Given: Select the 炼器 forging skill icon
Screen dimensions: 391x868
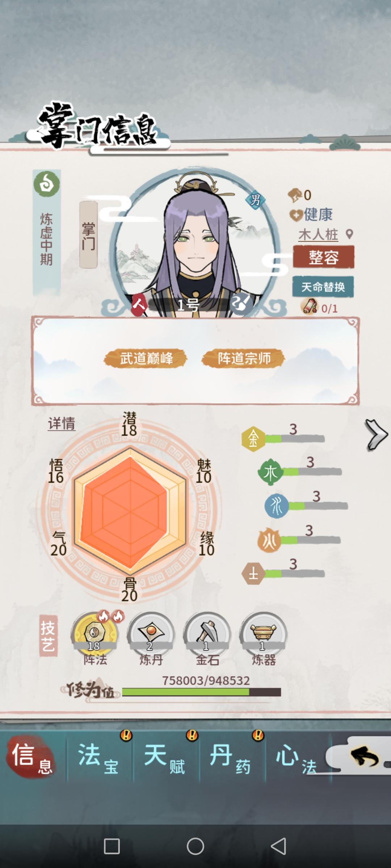Looking at the screenshot, I should 263,635.
